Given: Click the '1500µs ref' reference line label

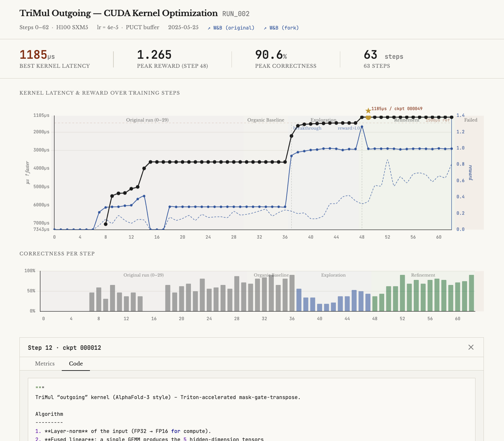Looking at the screenshot, I should [x=438, y=120].
